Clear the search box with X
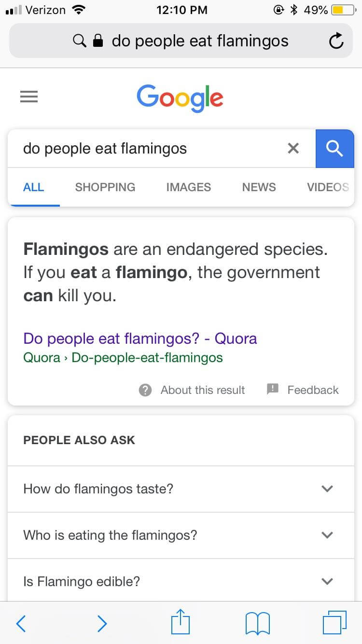The height and width of the screenshot is (644, 362). pyautogui.click(x=293, y=148)
